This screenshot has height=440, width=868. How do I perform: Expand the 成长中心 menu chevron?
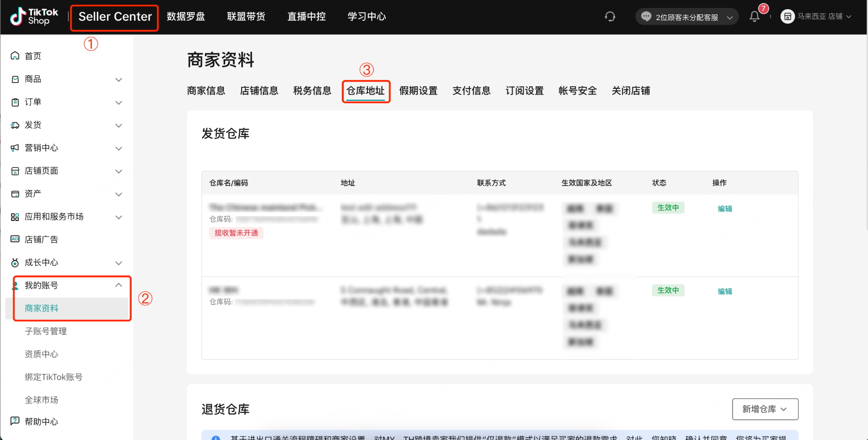(x=119, y=263)
